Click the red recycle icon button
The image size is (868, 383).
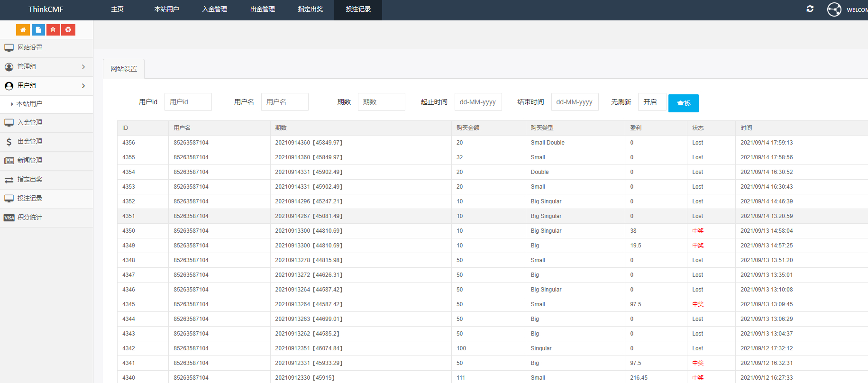tap(68, 30)
